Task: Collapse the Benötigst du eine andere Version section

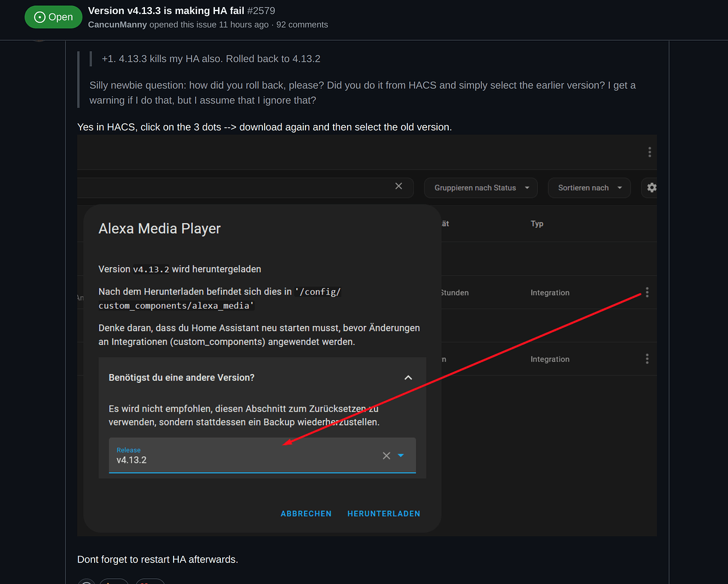Action: 408,377
